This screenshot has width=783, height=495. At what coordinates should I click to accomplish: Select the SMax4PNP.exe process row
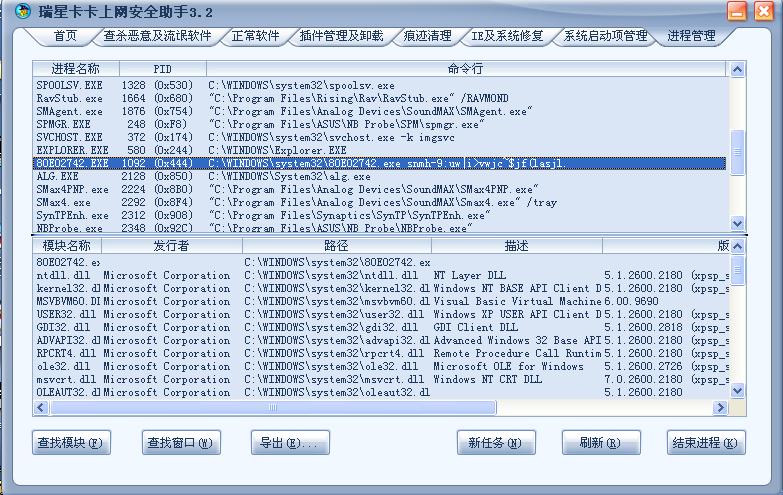click(x=380, y=189)
